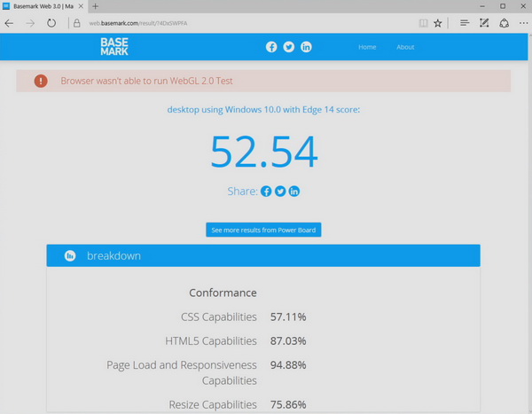This screenshot has height=414, width=532.
Task: Share score via Twitter icon below result
Action: click(x=280, y=191)
